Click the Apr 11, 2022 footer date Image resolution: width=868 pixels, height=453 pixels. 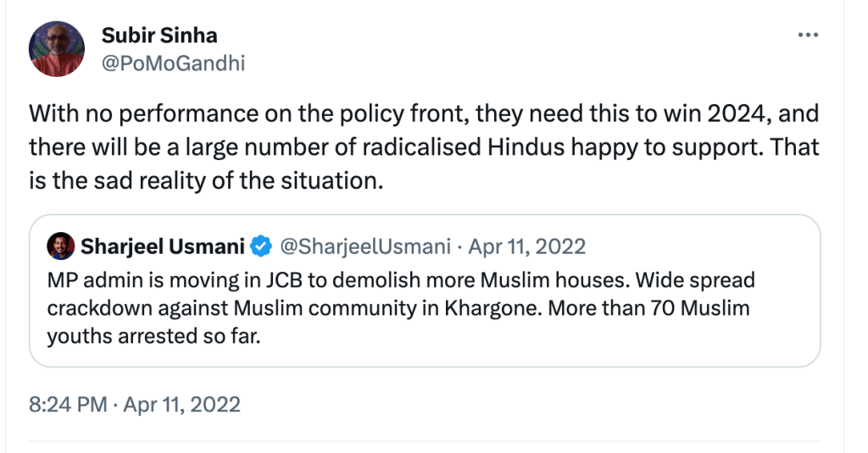click(x=182, y=404)
